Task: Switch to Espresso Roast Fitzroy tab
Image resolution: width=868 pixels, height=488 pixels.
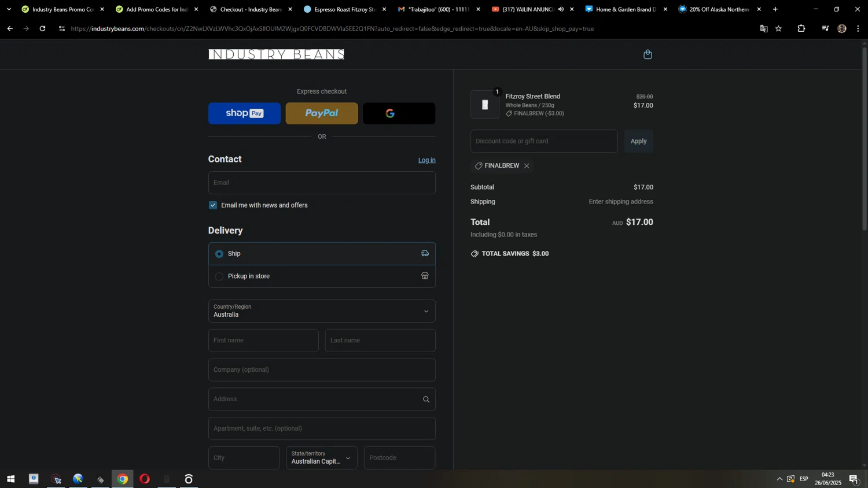Action: 344,9
